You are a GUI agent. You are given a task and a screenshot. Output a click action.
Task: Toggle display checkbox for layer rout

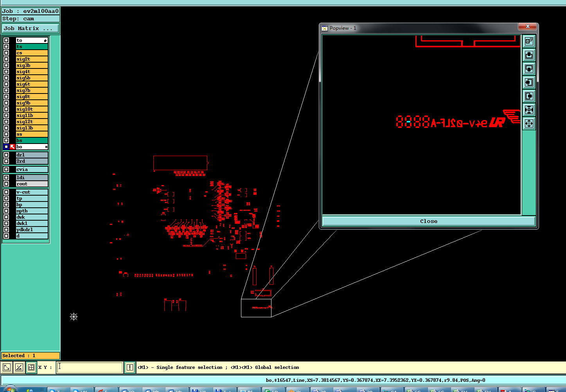tap(6, 184)
